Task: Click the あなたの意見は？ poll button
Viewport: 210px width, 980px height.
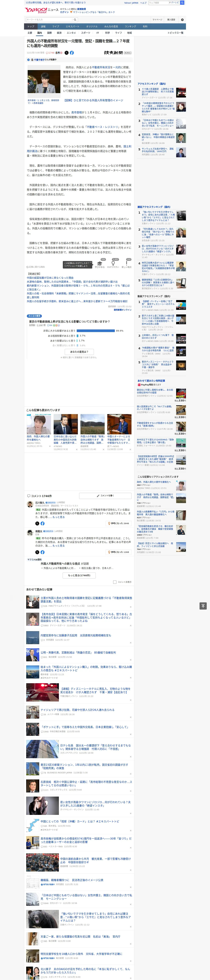Action: coord(79,352)
